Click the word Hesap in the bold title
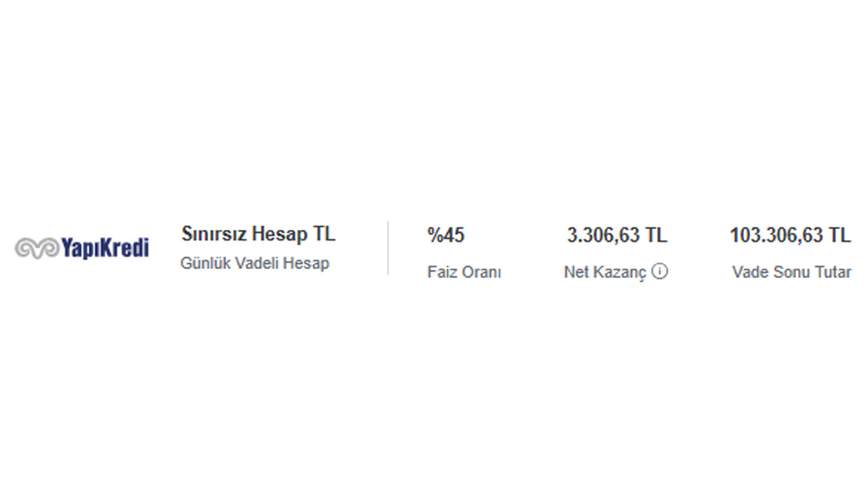The image size is (868, 488). pyautogui.click(x=279, y=235)
